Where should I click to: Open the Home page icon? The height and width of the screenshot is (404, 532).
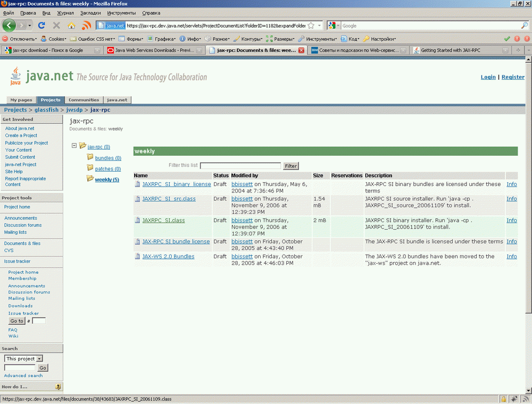coord(71,26)
